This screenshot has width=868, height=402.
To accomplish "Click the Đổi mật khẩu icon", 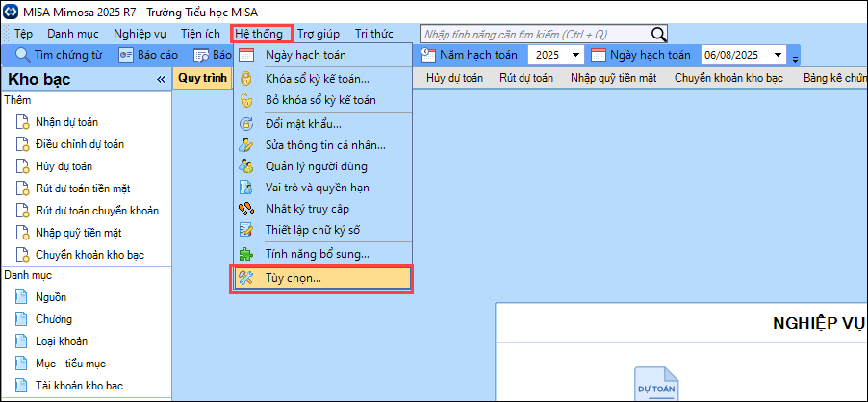I will [x=245, y=124].
